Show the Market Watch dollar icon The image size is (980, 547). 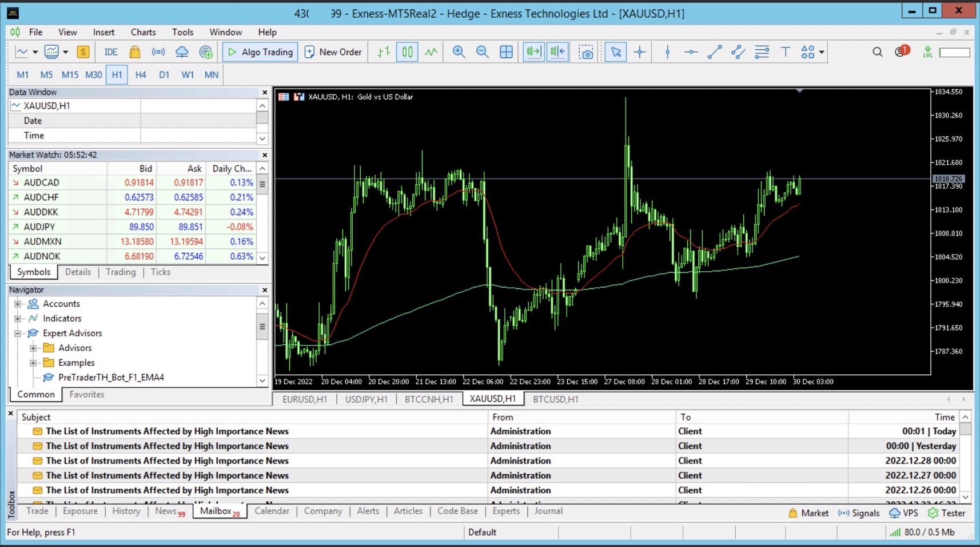(x=83, y=52)
